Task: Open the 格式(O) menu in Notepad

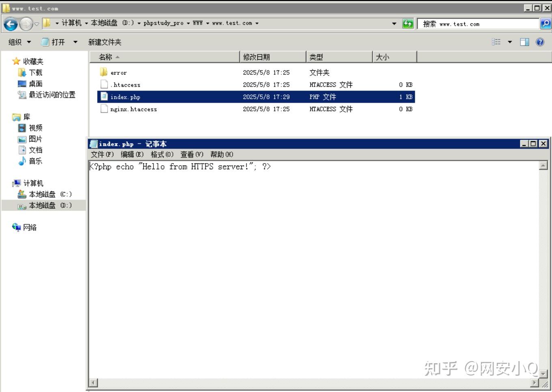Action: [162, 154]
